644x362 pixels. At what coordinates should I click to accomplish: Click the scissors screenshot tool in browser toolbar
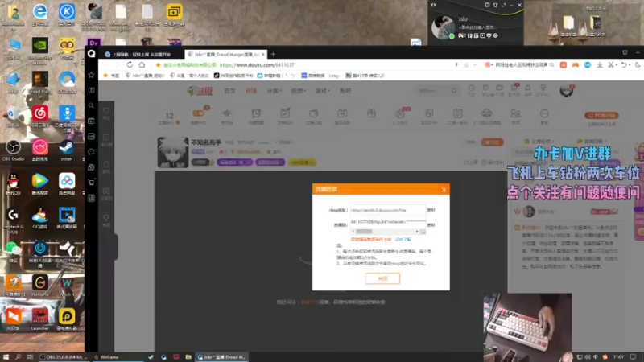point(611,65)
